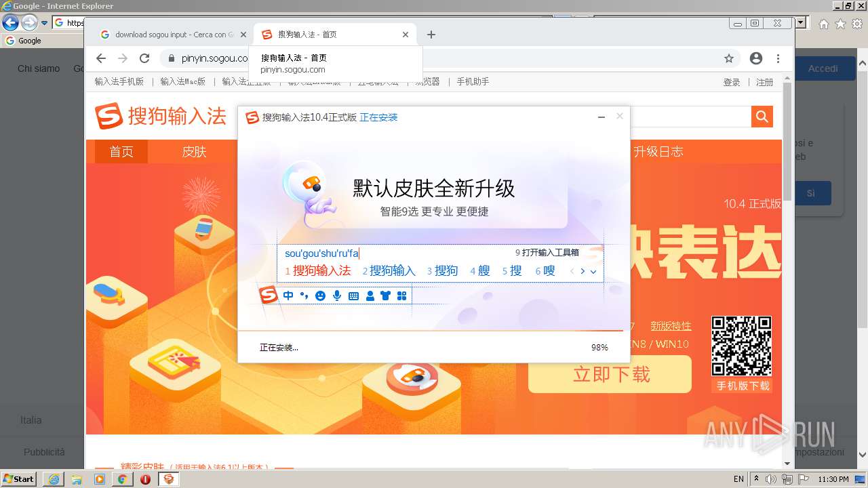Click IE home icon
Viewport: 868px width, 488px height.
[823, 24]
